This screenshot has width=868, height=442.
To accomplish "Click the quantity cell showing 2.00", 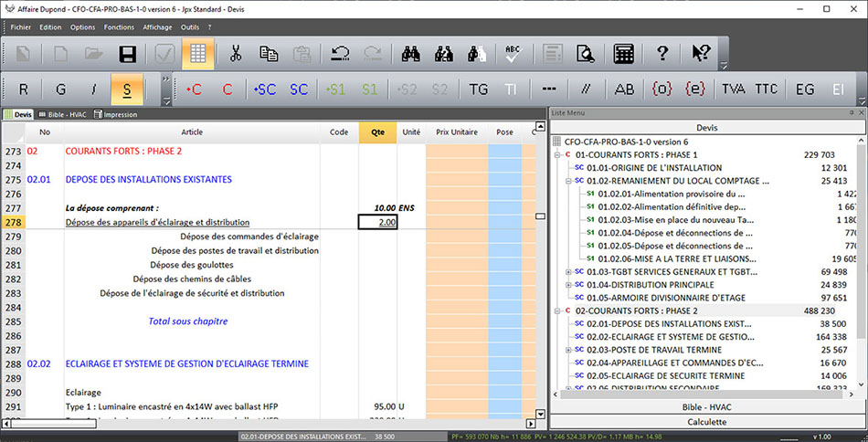I will coord(377,223).
